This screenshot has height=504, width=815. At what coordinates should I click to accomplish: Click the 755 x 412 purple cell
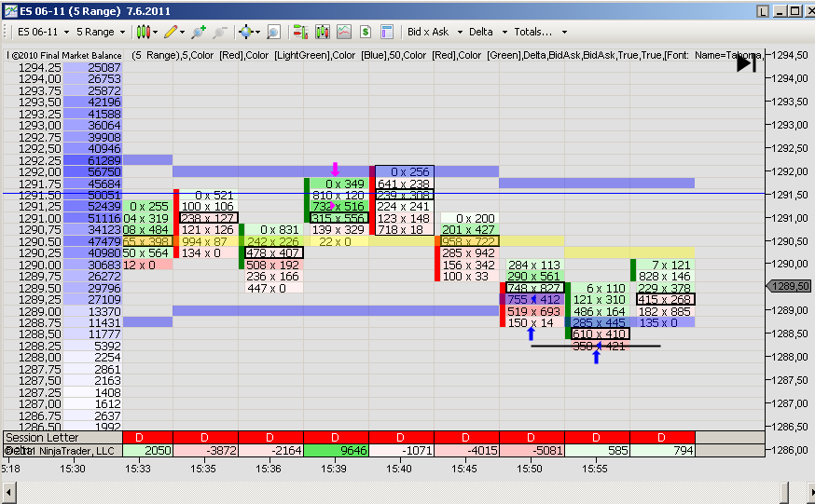535,299
